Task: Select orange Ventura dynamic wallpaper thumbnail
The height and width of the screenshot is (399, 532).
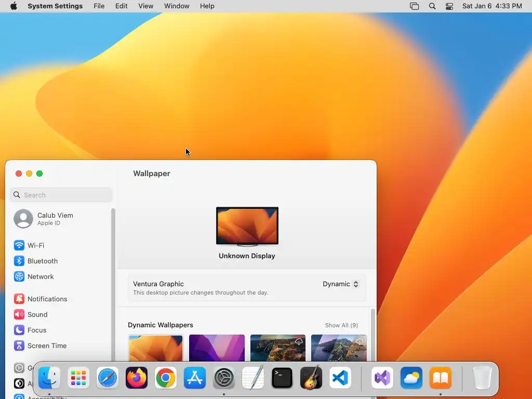Action: tap(156, 348)
